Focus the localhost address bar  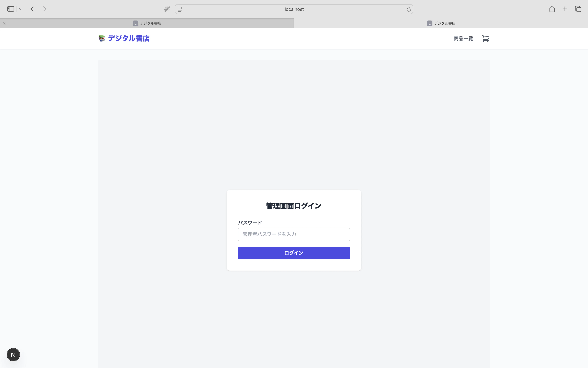click(x=294, y=9)
